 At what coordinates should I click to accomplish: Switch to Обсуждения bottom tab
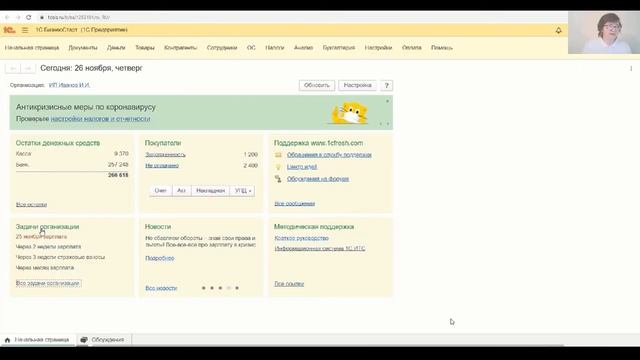[104, 340]
